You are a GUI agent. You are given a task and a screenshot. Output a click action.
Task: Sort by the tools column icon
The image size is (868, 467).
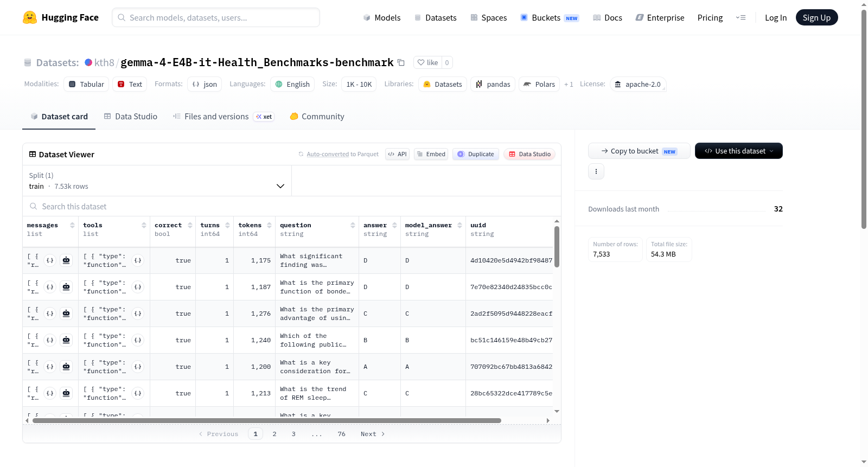coord(144,225)
